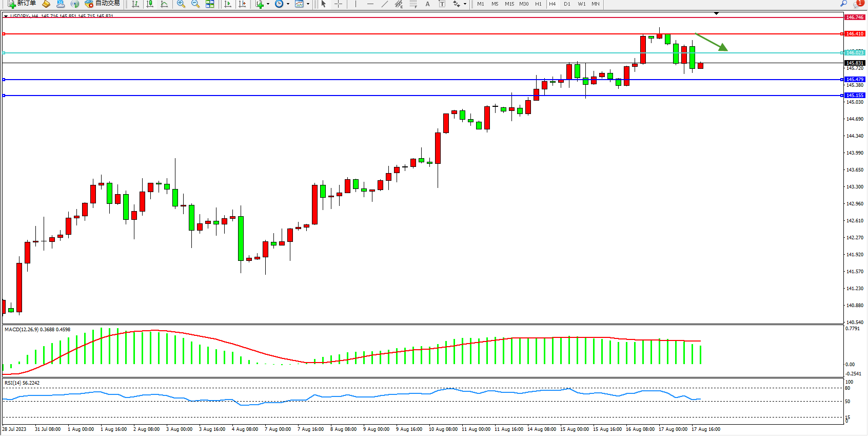The height and width of the screenshot is (436, 868).
Task: Open the tile windows layout icon
Action: point(210,4)
